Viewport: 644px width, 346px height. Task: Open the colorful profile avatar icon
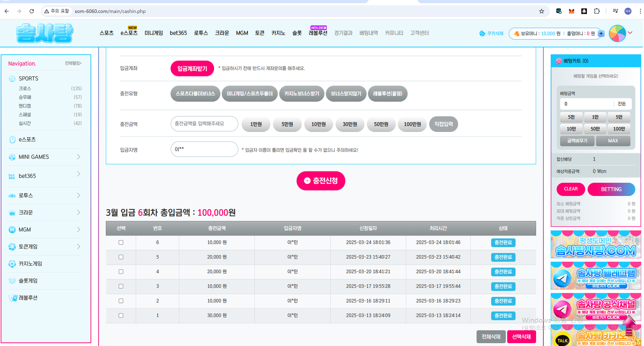(617, 33)
